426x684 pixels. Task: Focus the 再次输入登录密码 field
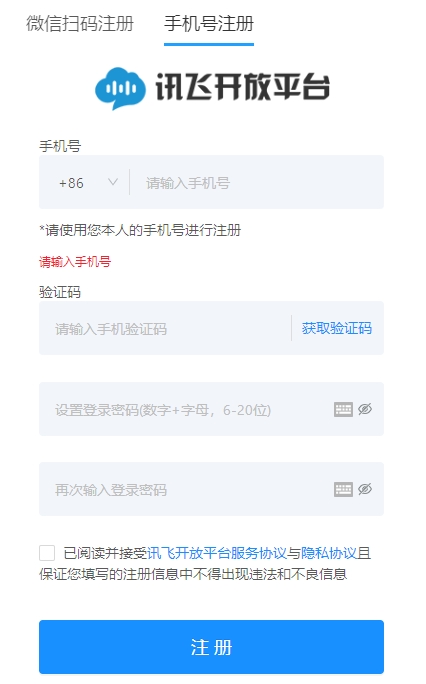185,489
